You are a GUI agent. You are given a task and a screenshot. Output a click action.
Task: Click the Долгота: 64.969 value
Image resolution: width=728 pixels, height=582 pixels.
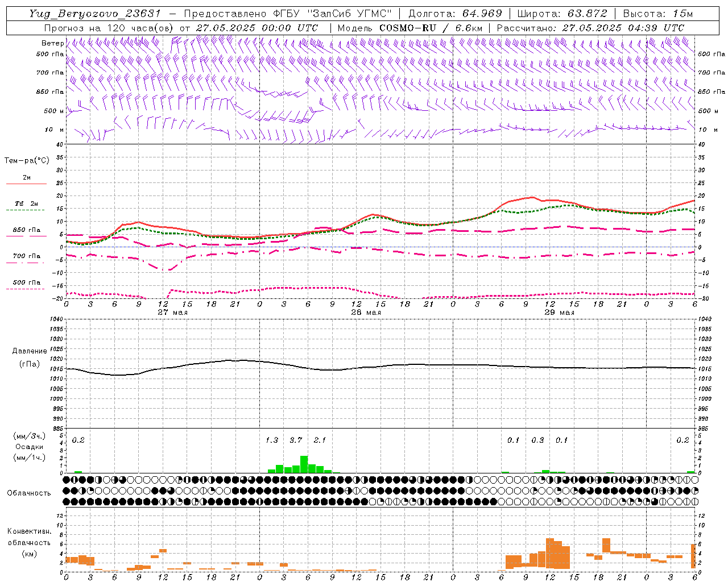pos(455,14)
